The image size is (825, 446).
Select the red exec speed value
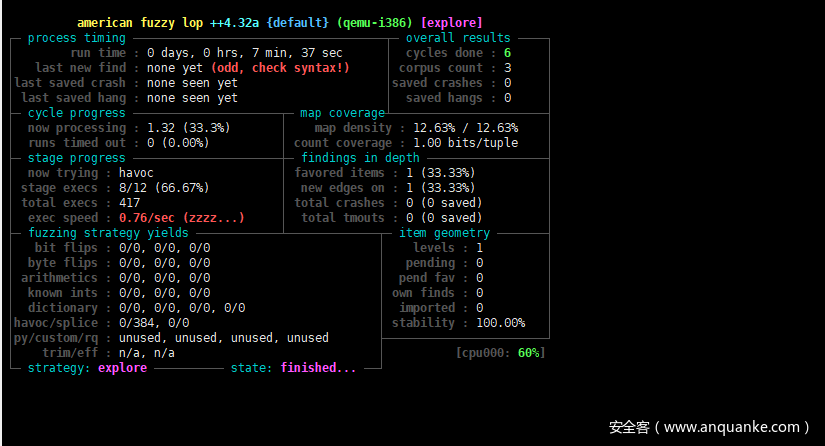pos(180,218)
